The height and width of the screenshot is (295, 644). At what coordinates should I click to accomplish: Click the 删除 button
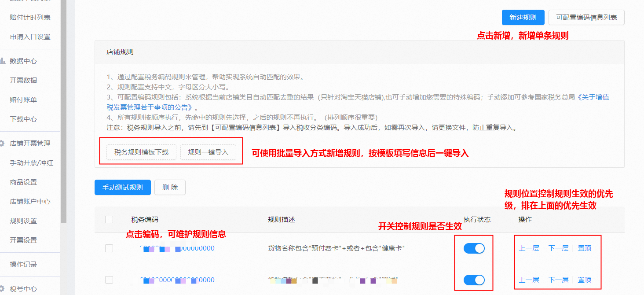170,187
